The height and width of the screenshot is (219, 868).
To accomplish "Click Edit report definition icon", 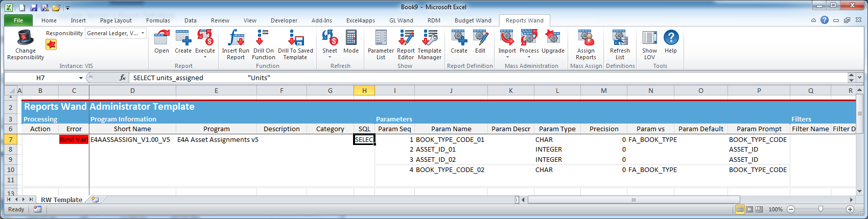I will 480,38.
